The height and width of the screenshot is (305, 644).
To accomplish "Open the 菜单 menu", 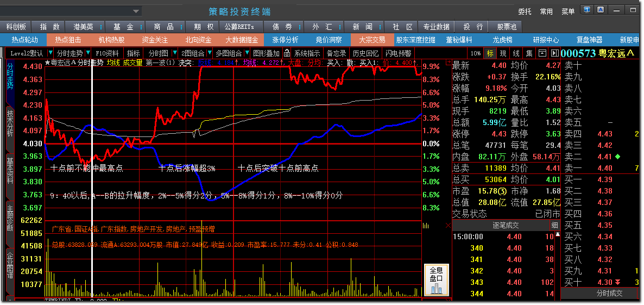I will pyautogui.click(x=568, y=11).
